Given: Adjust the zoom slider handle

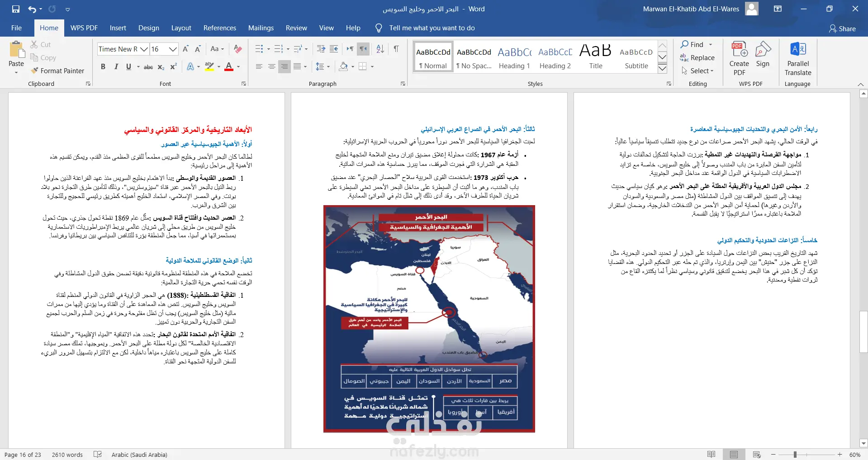Looking at the screenshot, I should (x=795, y=455).
